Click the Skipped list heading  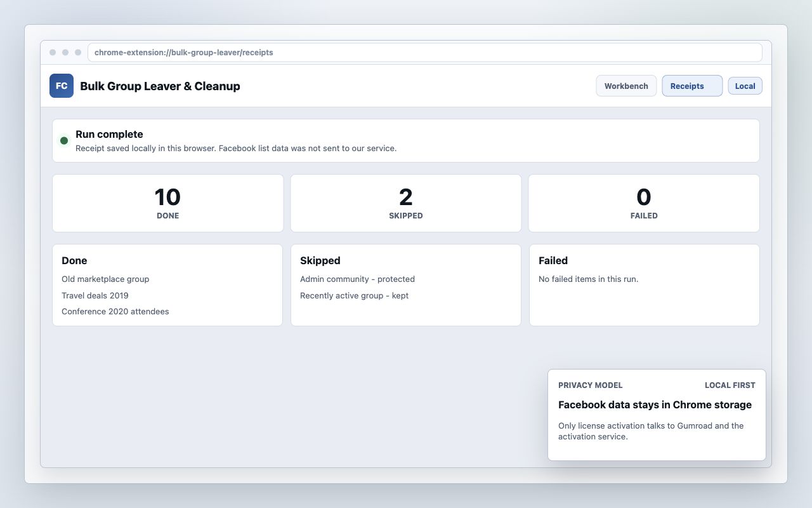click(x=320, y=260)
